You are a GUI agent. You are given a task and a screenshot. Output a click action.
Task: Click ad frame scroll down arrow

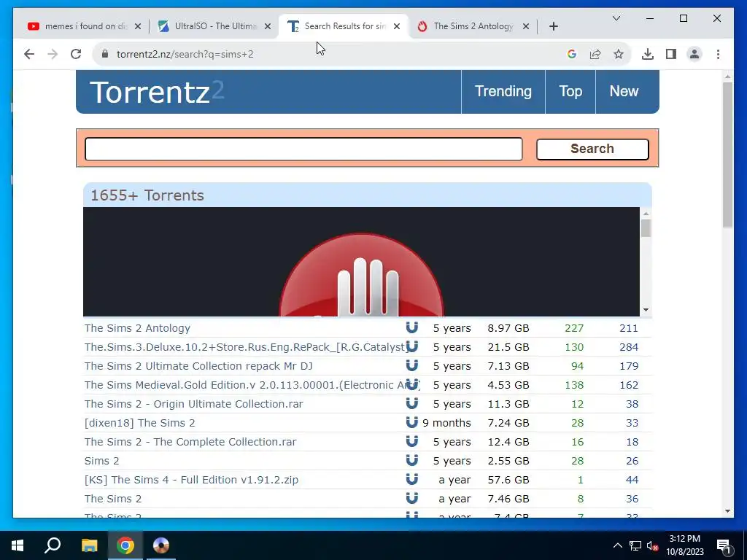pyautogui.click(x=646, y=310)
